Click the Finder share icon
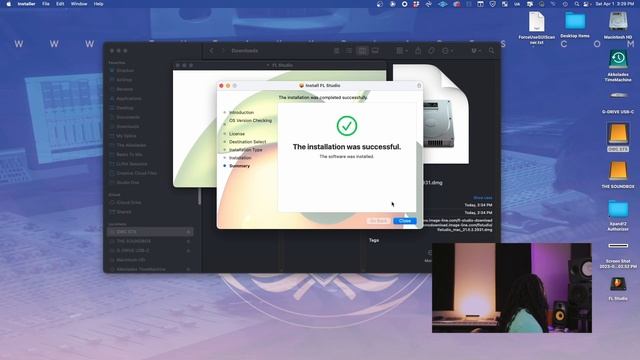 [418, 51]
